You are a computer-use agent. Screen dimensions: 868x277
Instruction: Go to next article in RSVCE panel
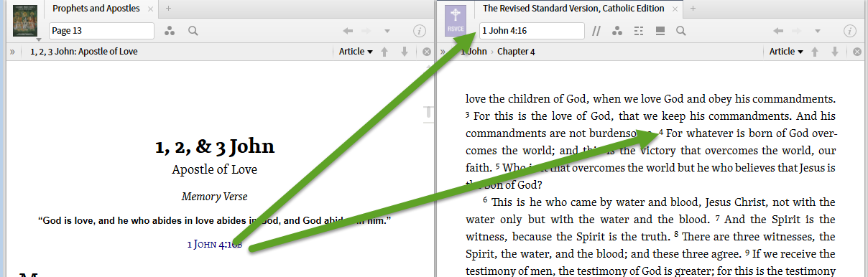click(x=835, y=52)
